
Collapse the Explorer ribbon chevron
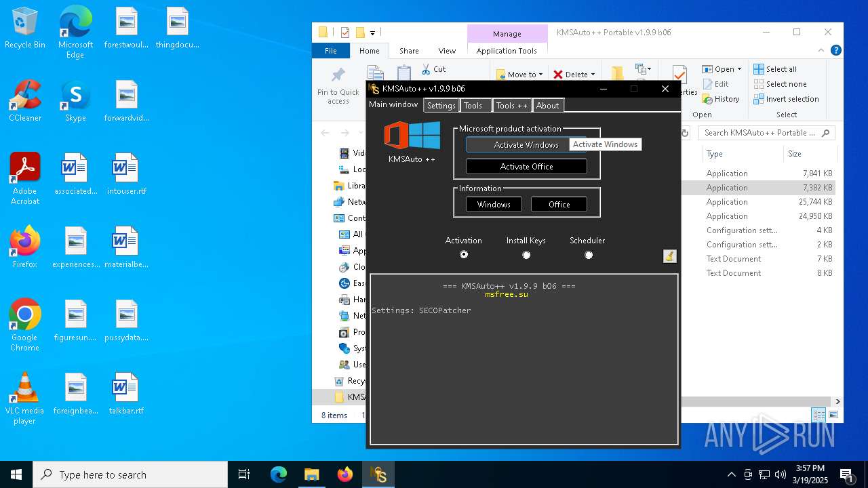point(823,50)
